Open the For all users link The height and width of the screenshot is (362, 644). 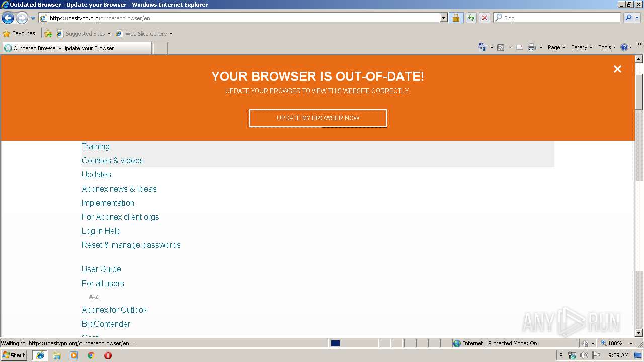coord(103,283)
